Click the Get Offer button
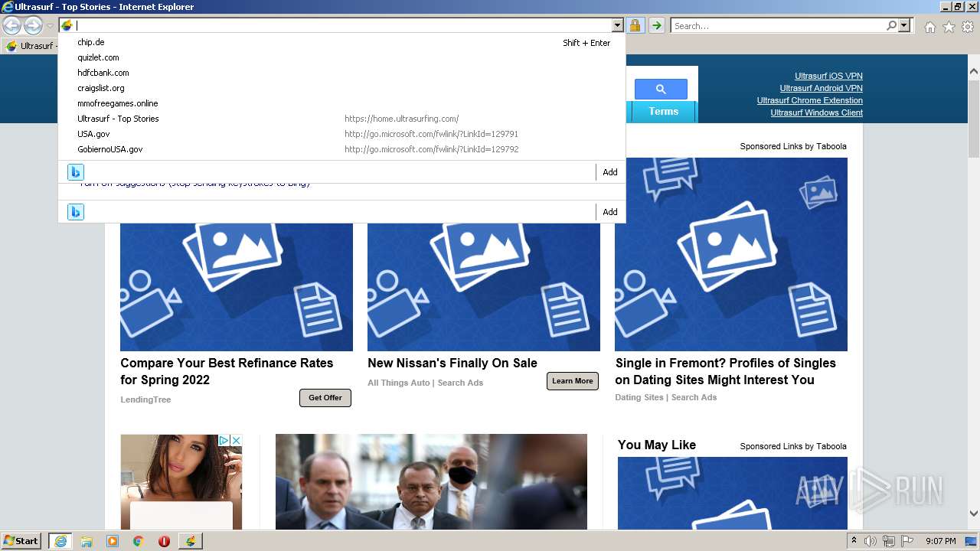 (325, 398)
